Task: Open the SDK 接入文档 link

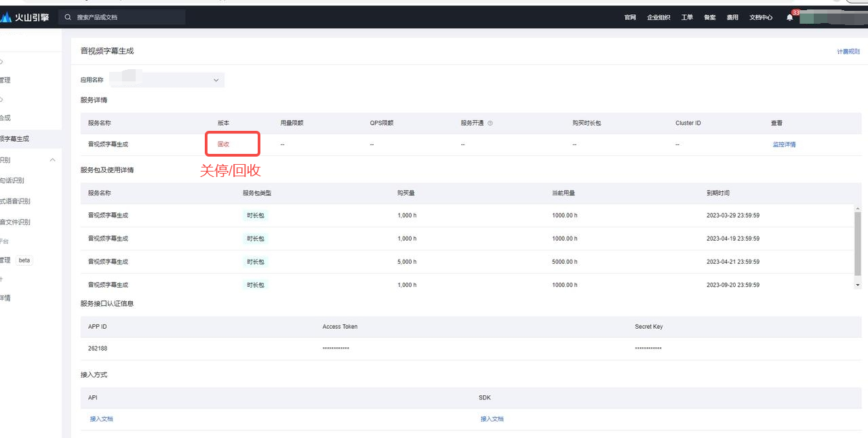Action: point(492,419)
